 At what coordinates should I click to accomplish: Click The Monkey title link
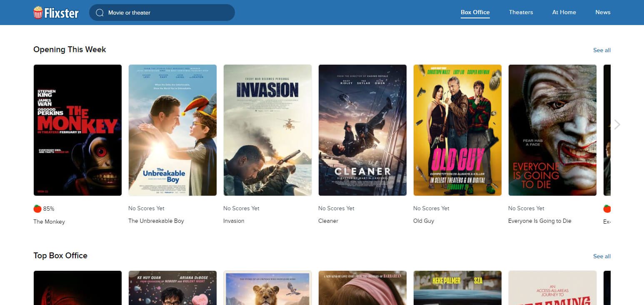click(49, 222)
